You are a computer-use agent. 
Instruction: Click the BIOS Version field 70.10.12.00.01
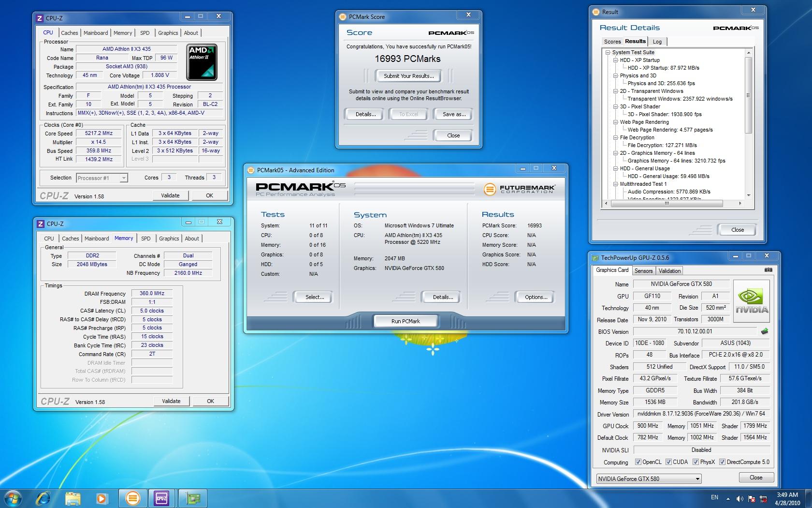point(695,331)
